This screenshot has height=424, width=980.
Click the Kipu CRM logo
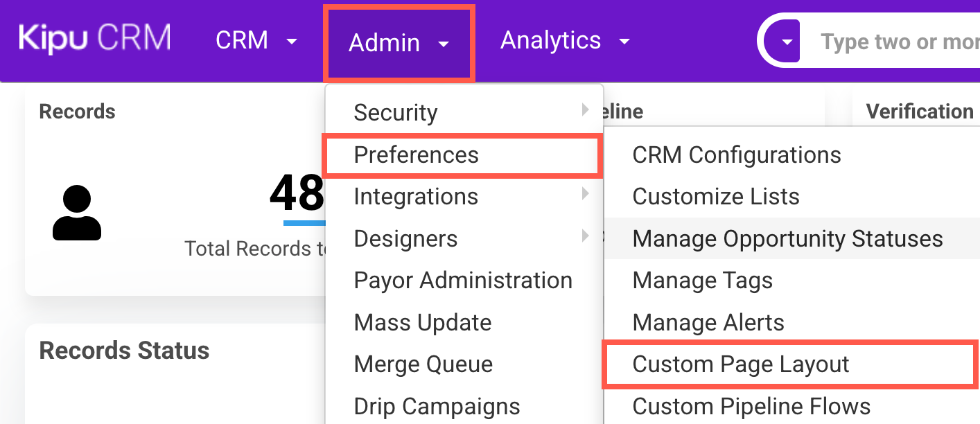(95, 39)
